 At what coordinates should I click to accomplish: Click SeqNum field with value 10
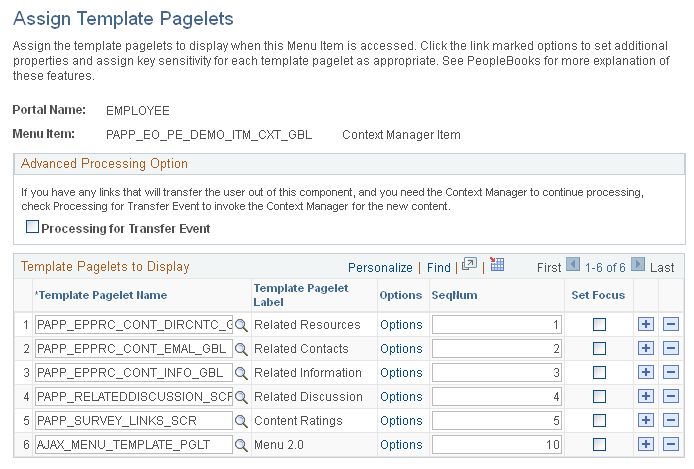point(497,444)
